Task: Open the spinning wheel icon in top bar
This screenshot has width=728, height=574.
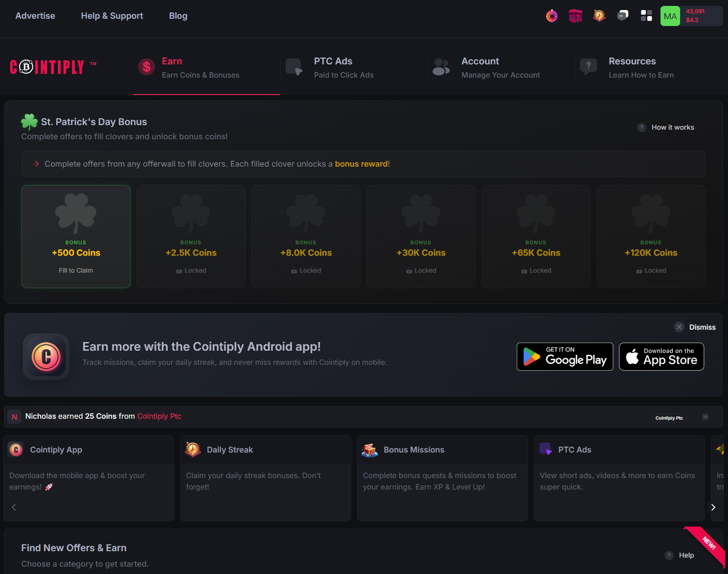Action: [x=552, y=16]
